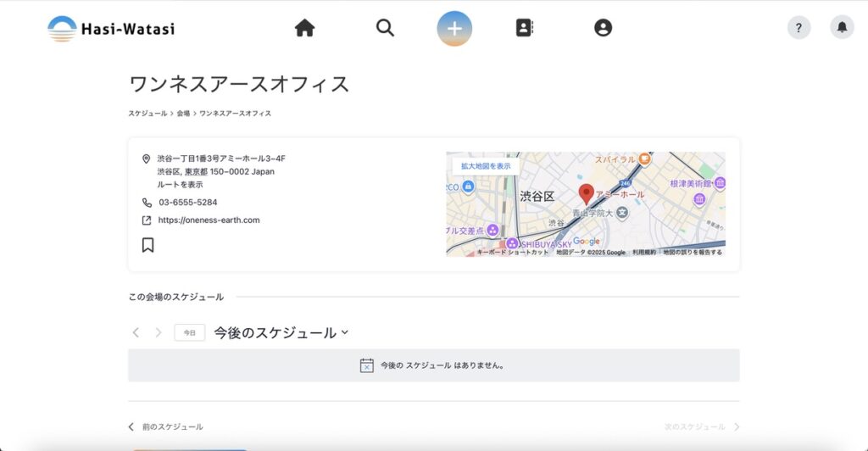The image size is (868, 451).
Task: Select スケジュール in the breadcrumb
Action: (x=147, y=113)
